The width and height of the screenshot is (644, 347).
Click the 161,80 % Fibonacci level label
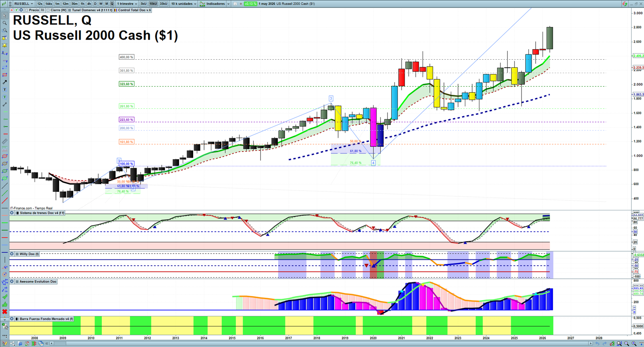(x=126, y=142)
